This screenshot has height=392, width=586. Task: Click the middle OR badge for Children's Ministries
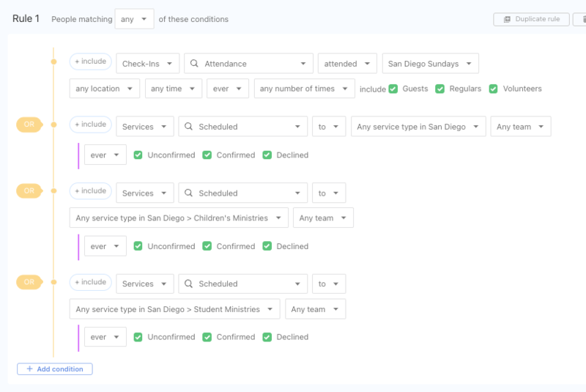point(29,191)
